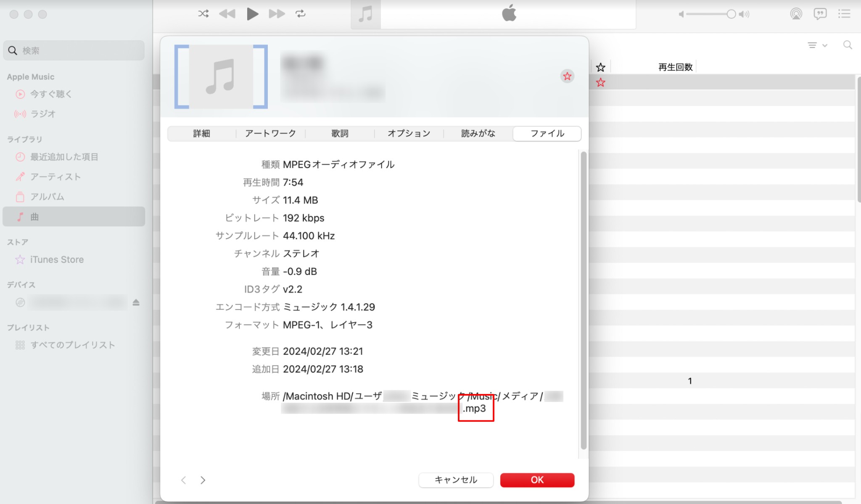Click the magnifier filter icon top right

(848, 45)
